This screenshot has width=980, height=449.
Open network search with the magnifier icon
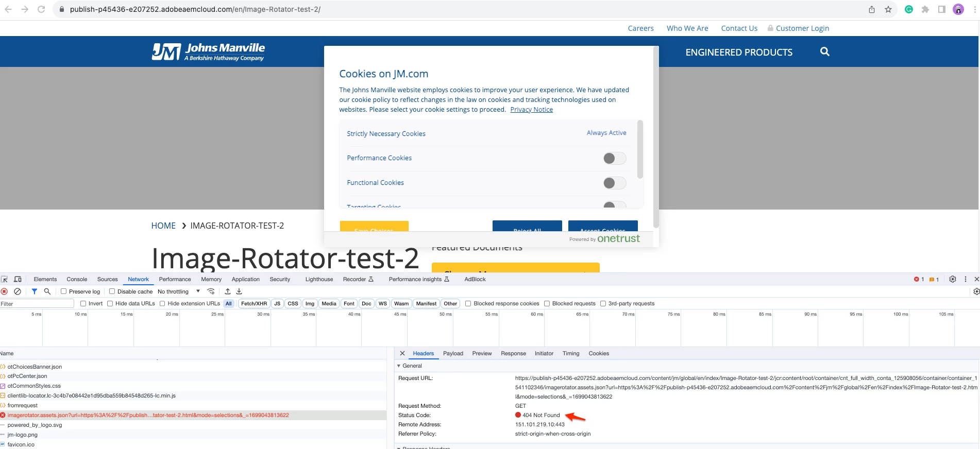click(47, 291)
